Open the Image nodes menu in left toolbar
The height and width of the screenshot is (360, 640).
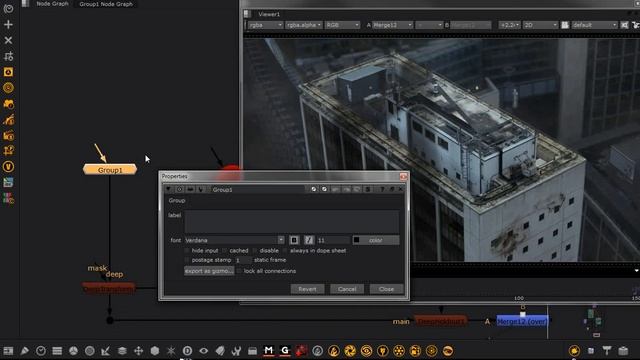tap(8, 9)
